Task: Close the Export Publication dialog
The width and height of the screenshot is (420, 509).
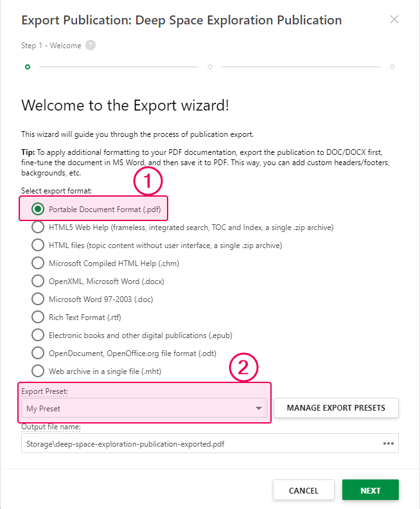Action: 394,20
